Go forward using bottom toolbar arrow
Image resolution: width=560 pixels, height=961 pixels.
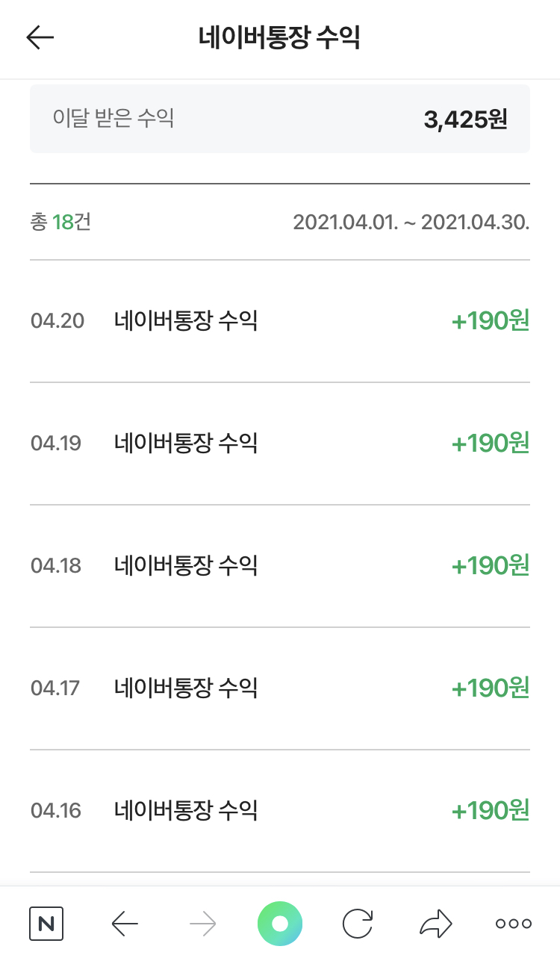[202, 924]
